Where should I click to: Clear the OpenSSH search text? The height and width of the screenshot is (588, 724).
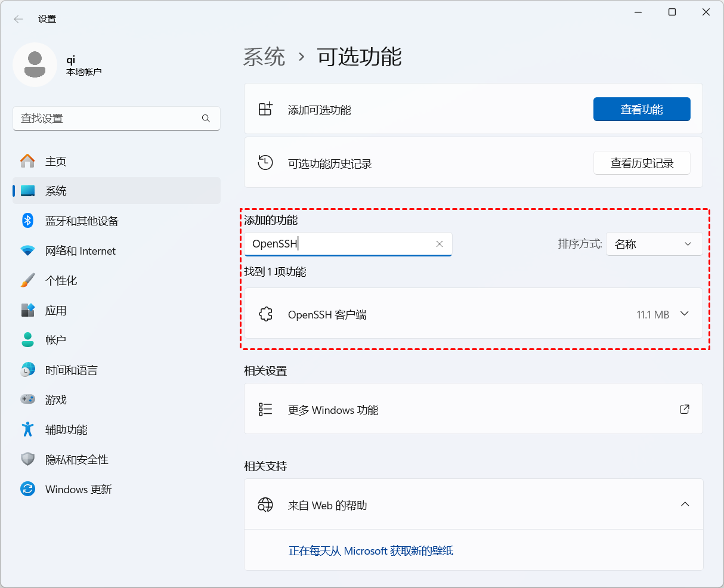tap(440, 244)
